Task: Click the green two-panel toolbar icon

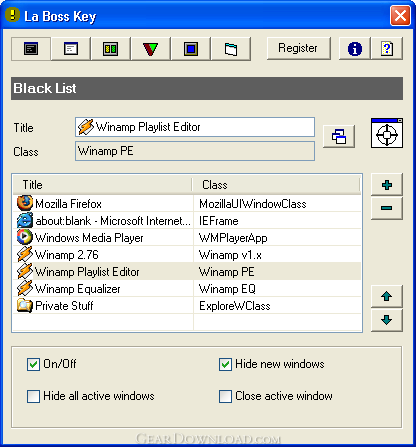Action: click(111, 49)
